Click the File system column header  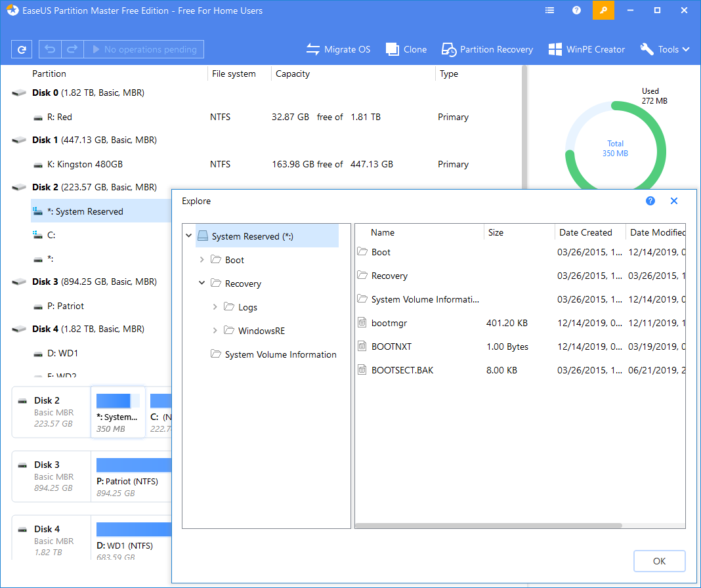tap(234, 73)
